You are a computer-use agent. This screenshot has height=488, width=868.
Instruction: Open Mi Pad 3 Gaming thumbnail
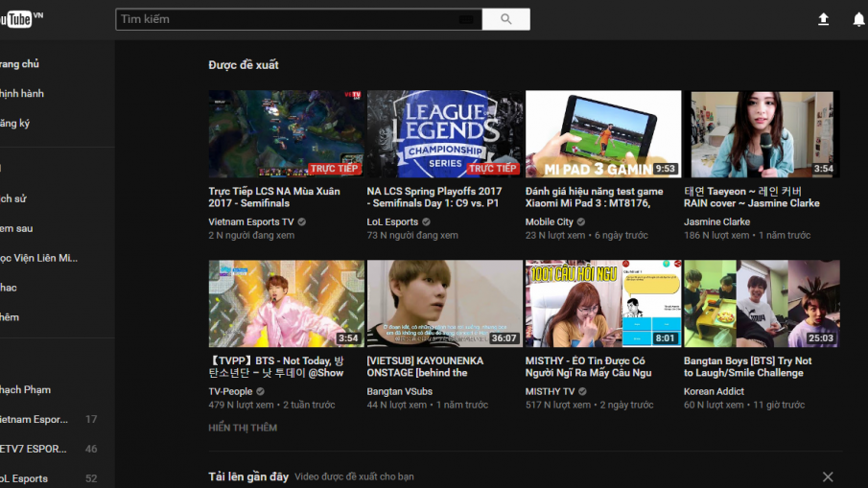tap(603, 134)
